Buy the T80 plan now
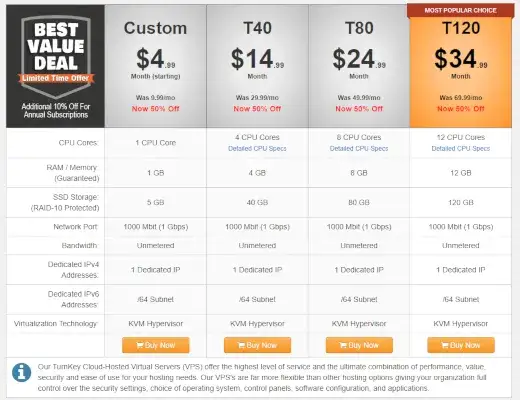 tap(359, 345)
